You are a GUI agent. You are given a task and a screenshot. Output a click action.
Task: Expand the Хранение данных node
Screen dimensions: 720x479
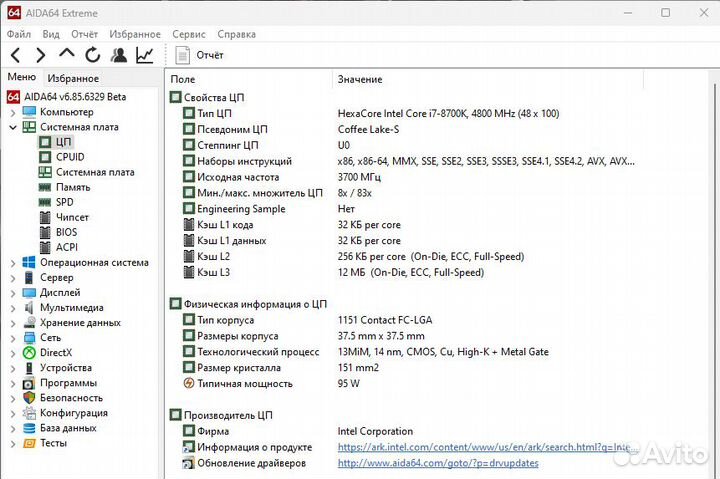point(13,323)
